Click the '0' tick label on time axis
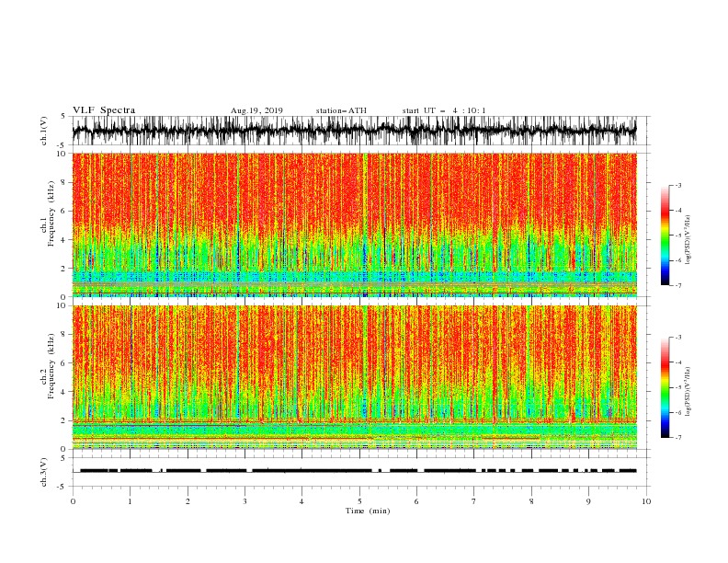The image size is (728, 563). pyautogui.click(x=73, y=501)
